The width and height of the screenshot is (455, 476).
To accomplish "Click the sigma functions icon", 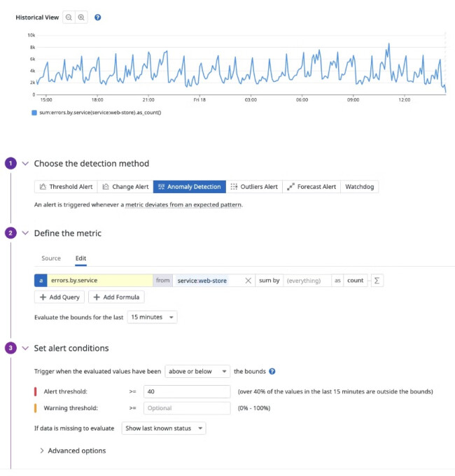I will click(377, 281).
